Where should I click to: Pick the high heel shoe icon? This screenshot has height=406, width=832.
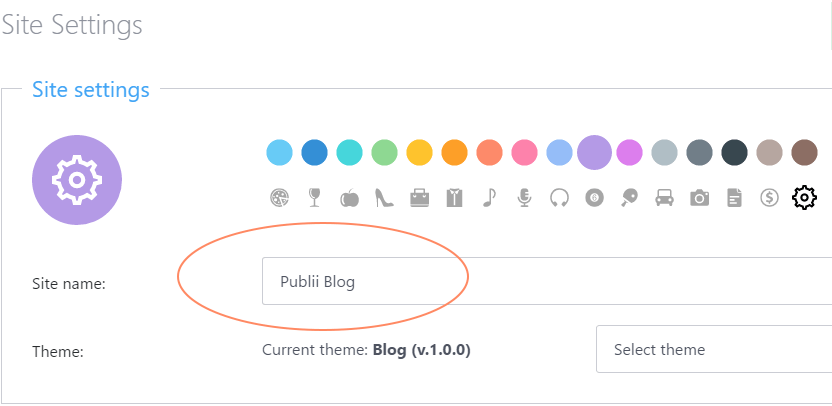point(384,198)
